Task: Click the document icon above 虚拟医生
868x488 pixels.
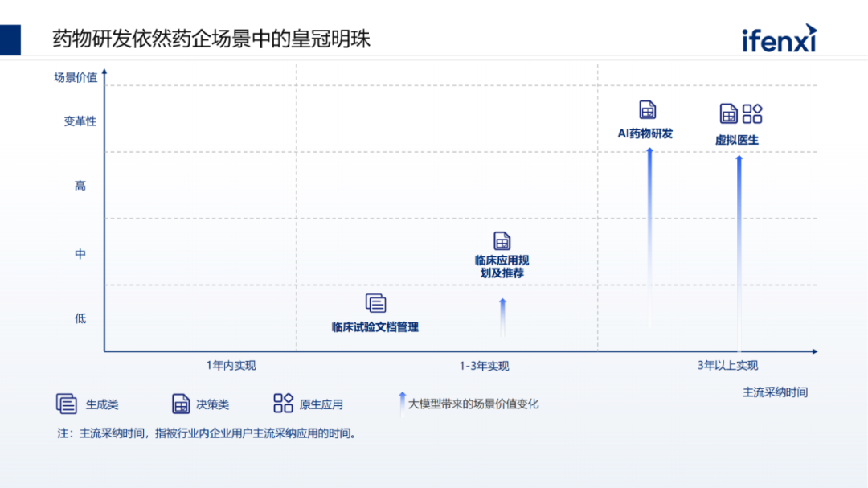Action: [728, 113]
